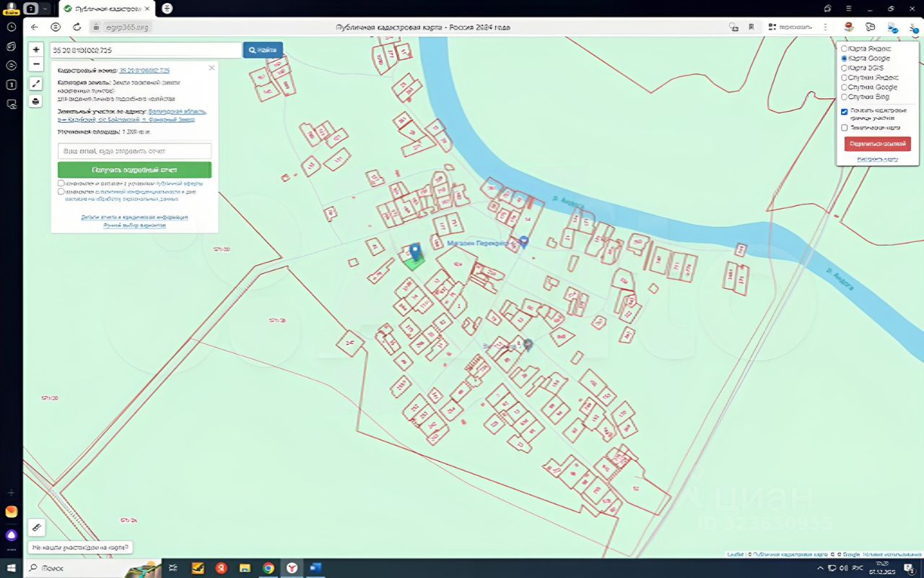Select the Yandex map radio option
The width and height of the screenshot is (924, 578).
[845, 48]
